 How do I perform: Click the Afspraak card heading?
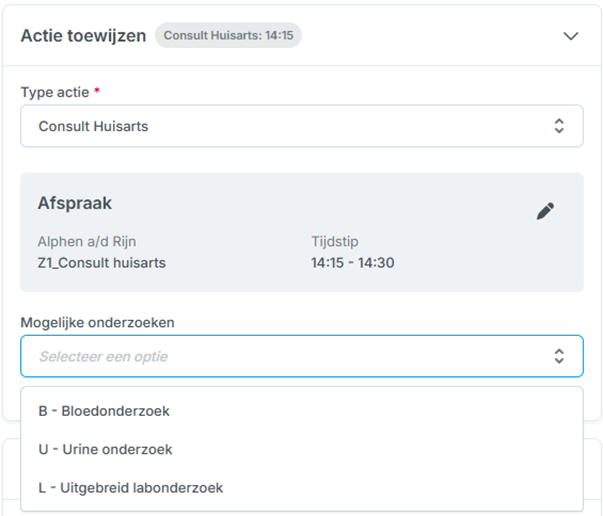pos(75,203)
